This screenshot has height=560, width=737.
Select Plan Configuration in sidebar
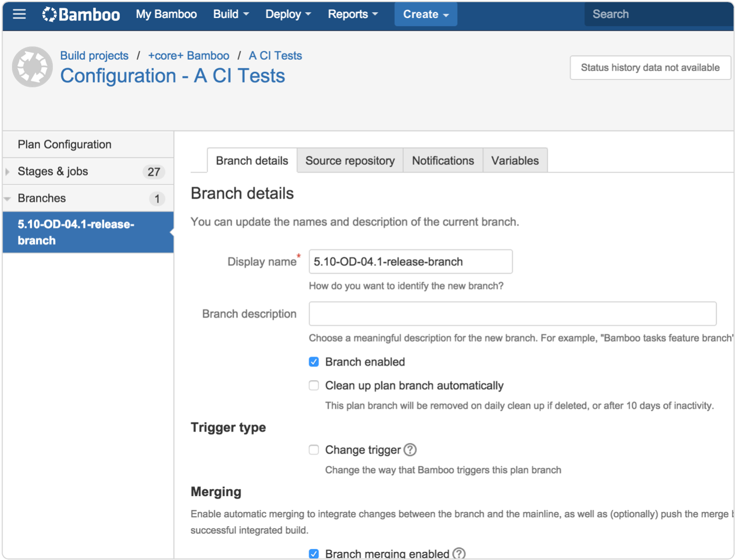(x=88, y=144)
